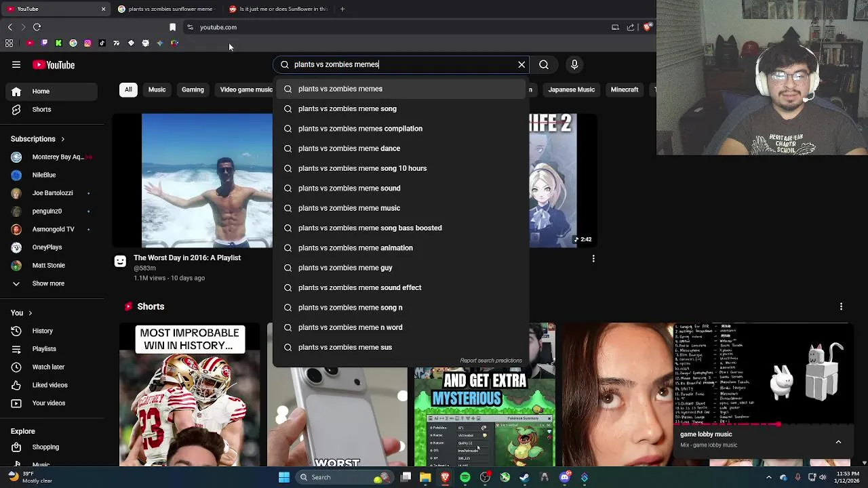Image resolution: width=868 pixels, height=488 pixels.
Task: Open the @583m channel avatar
Action: [x=120, y=262]
